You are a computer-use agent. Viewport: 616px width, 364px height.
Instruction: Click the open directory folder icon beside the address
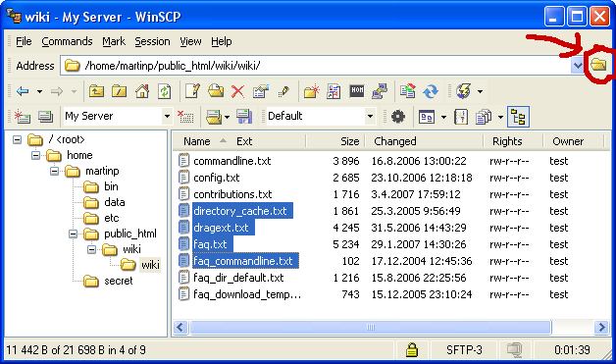click(x=598, y=64)
